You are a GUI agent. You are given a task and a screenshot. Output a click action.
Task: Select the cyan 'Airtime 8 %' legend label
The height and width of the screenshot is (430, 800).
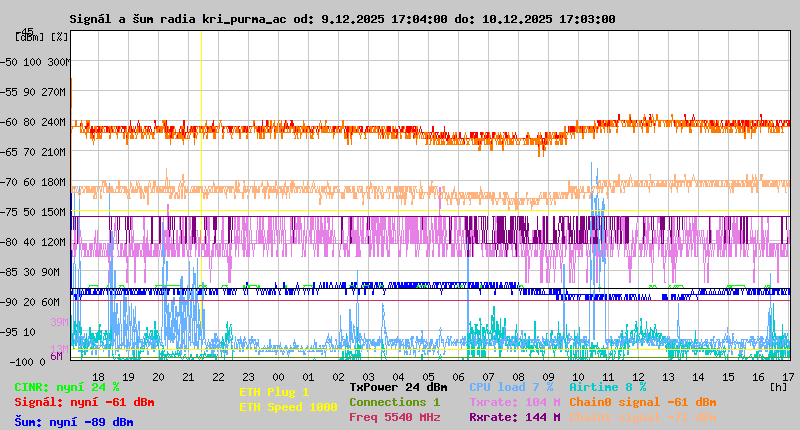pyautogui.click(x=607, y=387)
